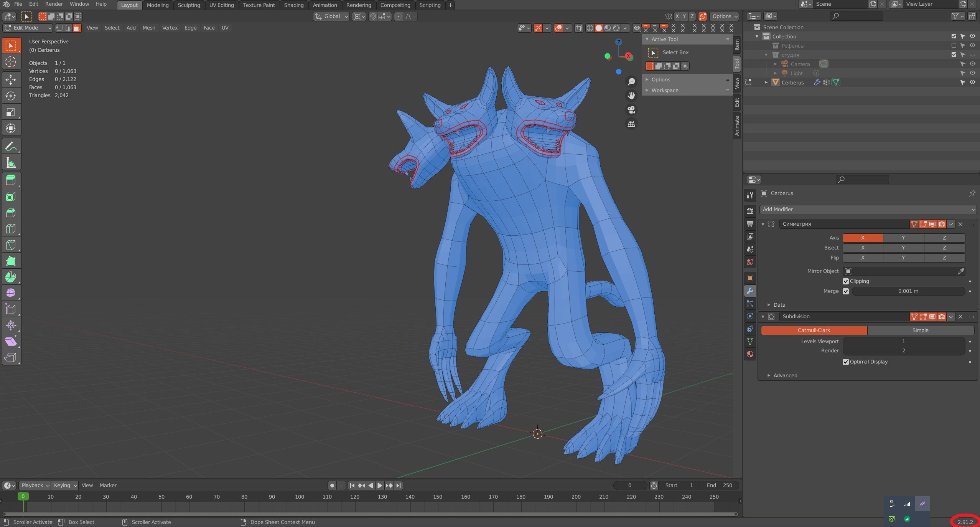Open the Material properties tab
980x527 pixels.
[750, 354]
